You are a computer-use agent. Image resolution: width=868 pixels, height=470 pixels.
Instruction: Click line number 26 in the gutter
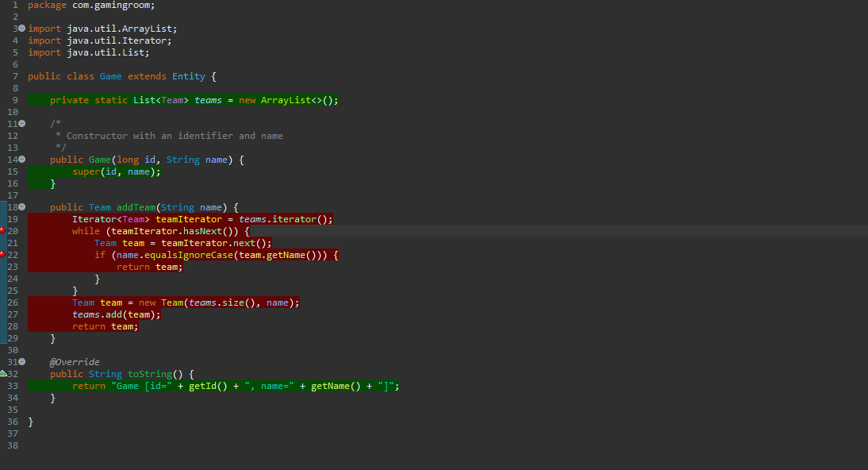(13, 302)
